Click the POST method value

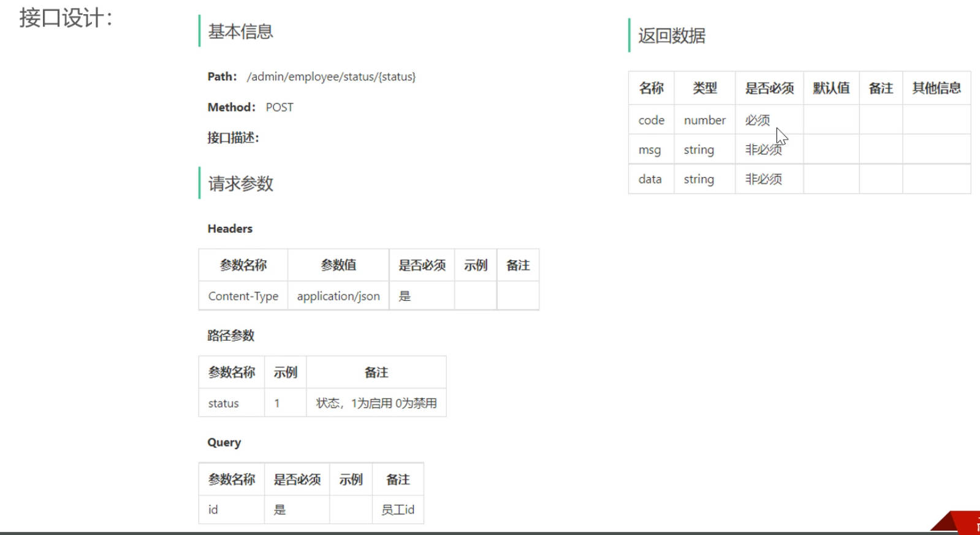tap(279, 107)
